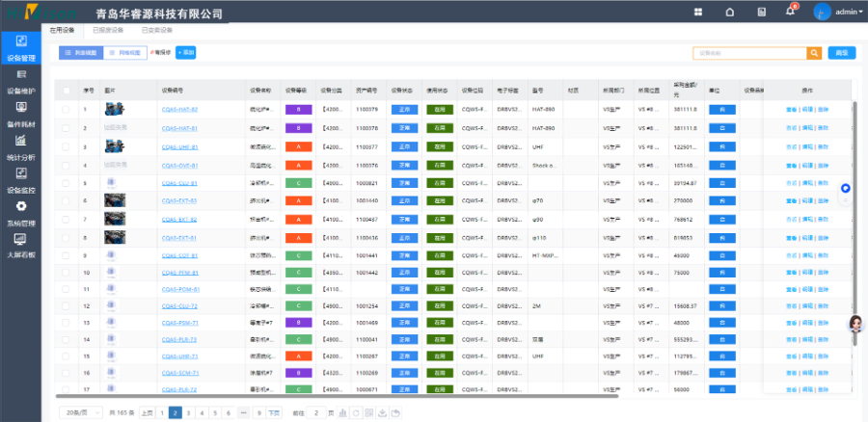Click the blue 添加 button
868x422 pixels.
(185, 52)
